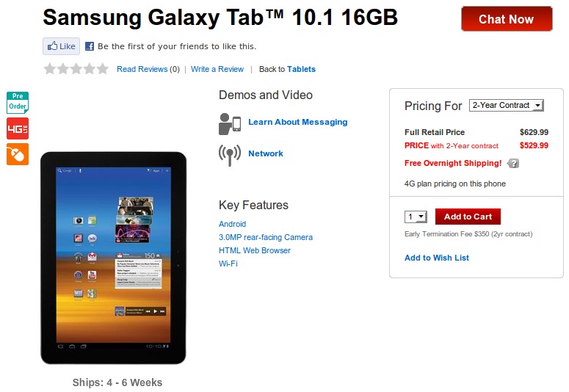Open the 2-Year Contract pricing dropdown
The image size is (569, 392).
coord(506,106)
